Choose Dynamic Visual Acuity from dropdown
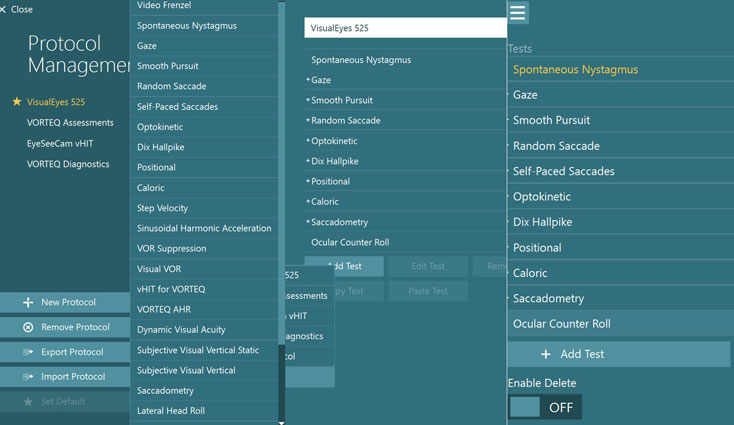The height and width of the screenshot is (425, 734). tap(204, 330)
